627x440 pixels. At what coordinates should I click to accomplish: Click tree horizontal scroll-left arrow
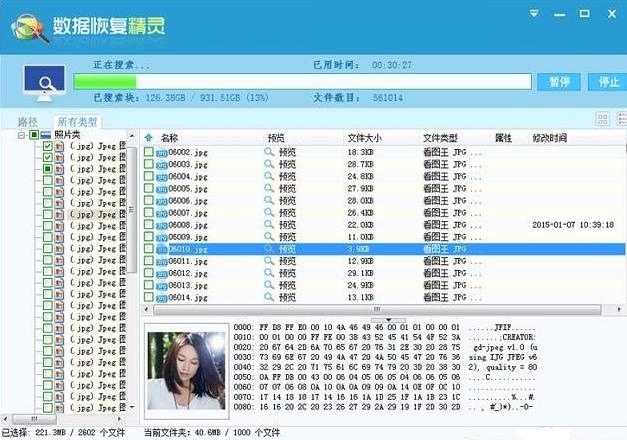[5, 419]
